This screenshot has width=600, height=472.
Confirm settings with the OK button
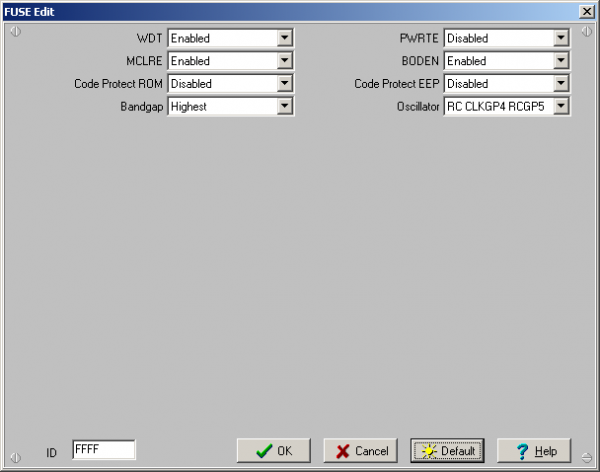pyautogui.click(x=274, y=451)
